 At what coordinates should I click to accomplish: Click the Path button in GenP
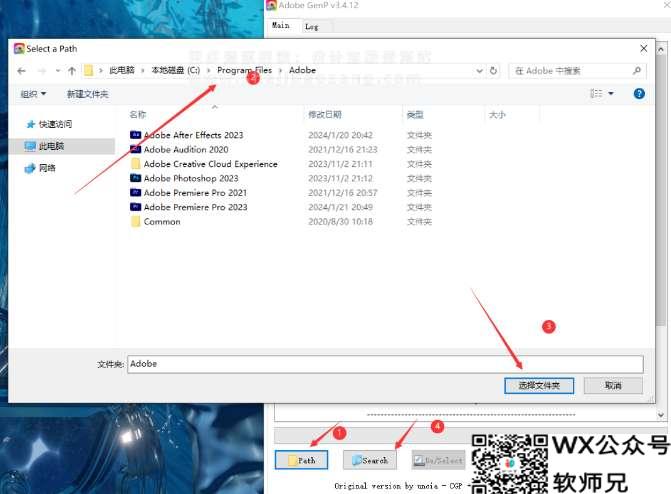click(301, 460)
